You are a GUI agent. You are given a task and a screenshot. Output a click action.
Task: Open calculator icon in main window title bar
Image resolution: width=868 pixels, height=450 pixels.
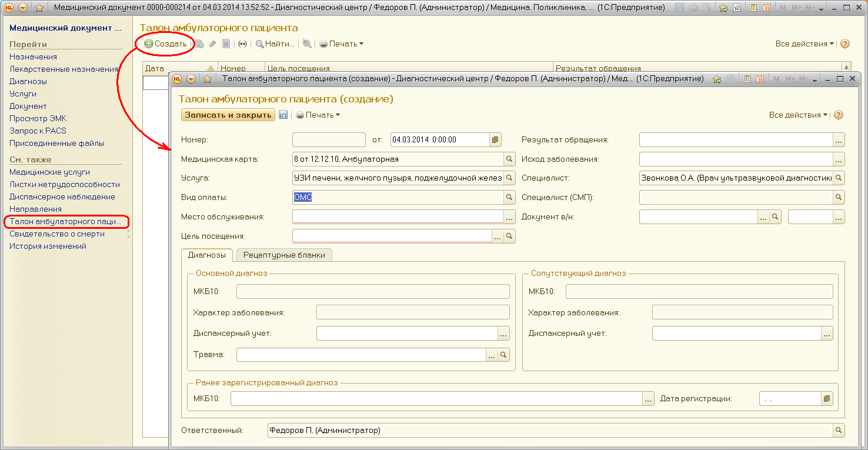(753, 8)
